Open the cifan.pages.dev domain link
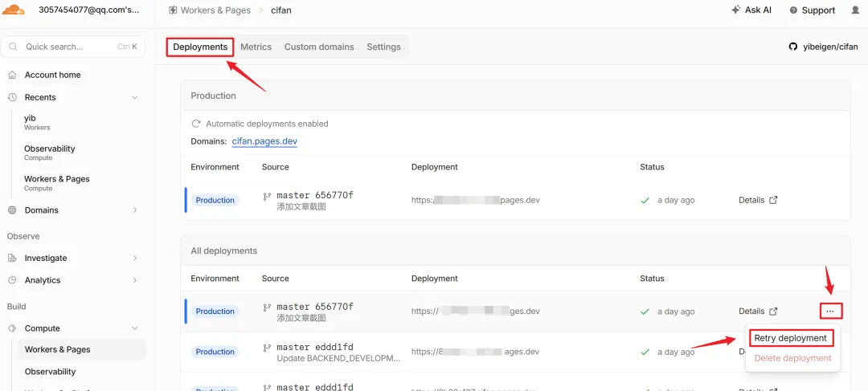Screen dimensions: 868x391 click(x=264, y=141)
